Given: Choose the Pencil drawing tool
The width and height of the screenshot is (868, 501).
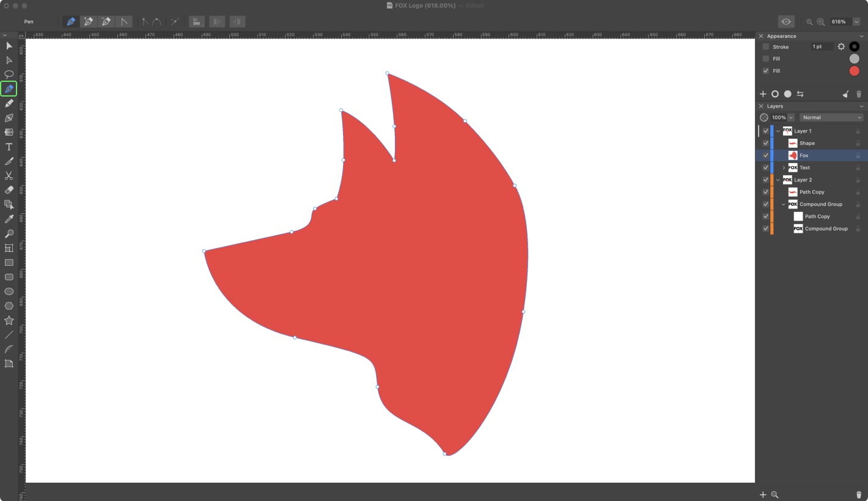Looking at the screenshot, I should 9,103.
